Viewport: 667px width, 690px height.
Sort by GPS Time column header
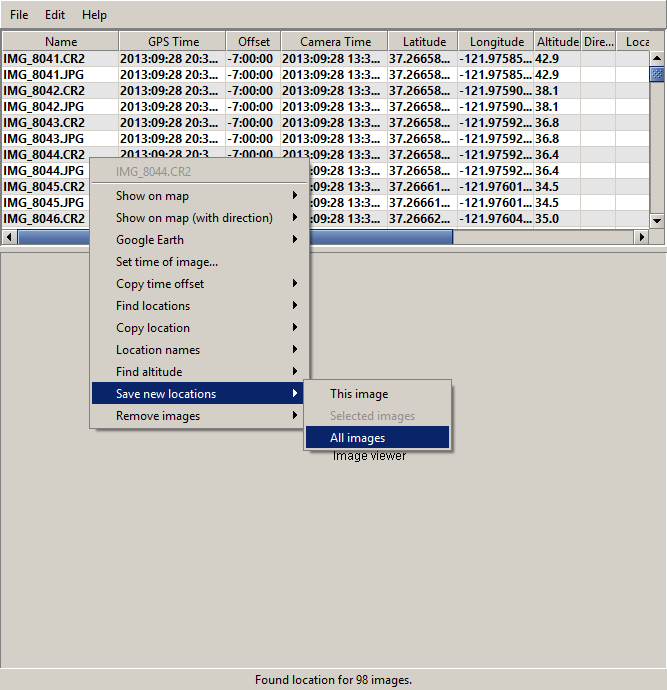pyautogui.click(x=173, y=42)
